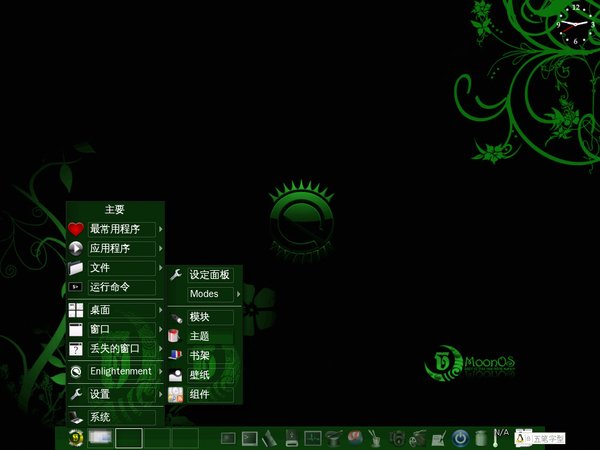Switch to the second virtual desktop in pager
The height and width of the screenshot is (450, 600).
pos(129,437)
